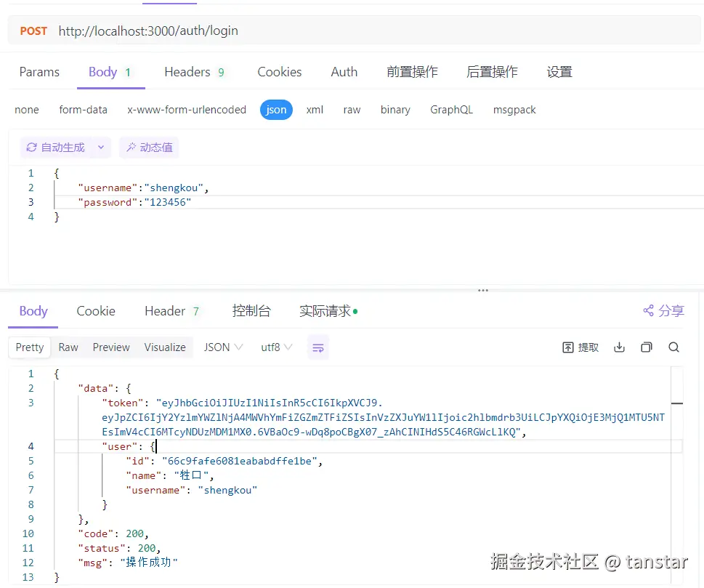
Task: Click the 动态值 dynamic value button
Action: [149, 148]
